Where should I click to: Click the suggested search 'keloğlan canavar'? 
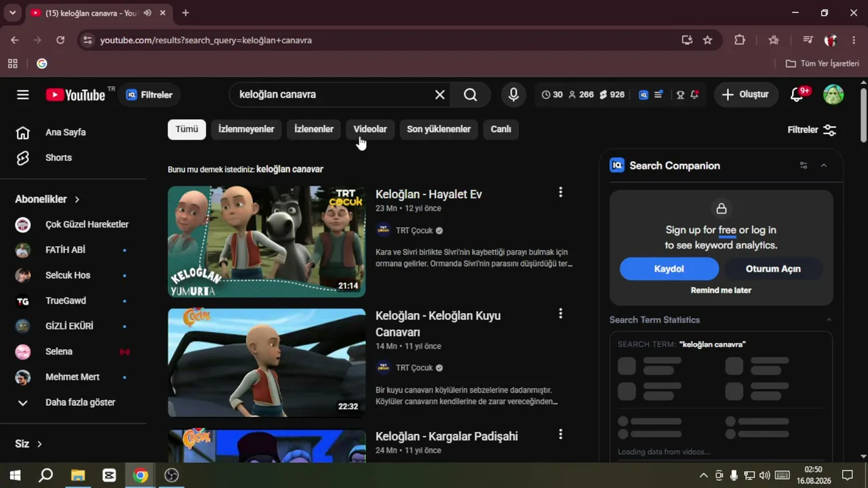290,169
